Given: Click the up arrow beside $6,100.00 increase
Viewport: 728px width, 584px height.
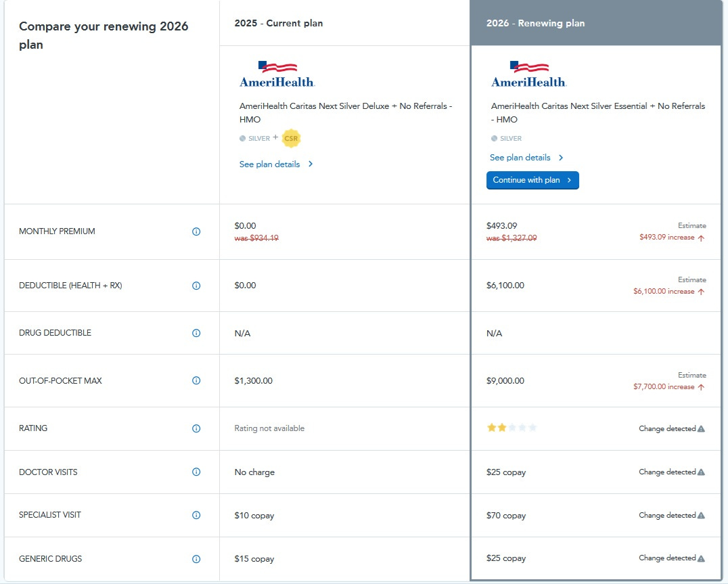Looking at the screenshot, I should pyautogui.click(x=701, y=292).
